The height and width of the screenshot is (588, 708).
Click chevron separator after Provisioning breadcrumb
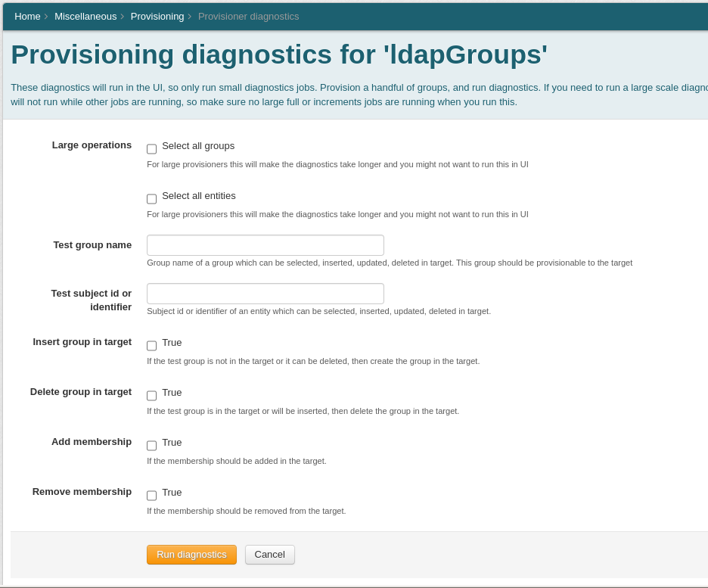(x=190, y=16)
